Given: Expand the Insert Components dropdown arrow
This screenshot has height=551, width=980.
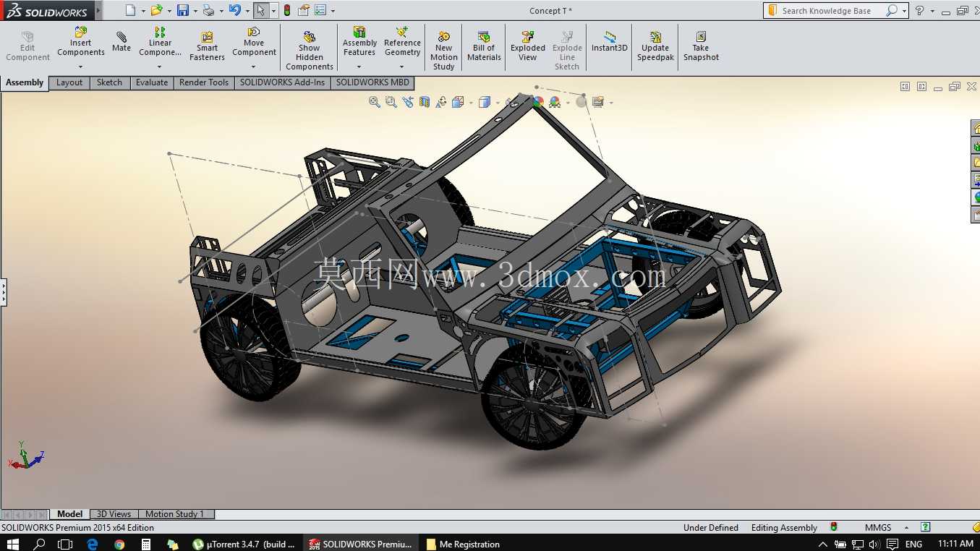Looking at the screenshot, I should point(81,67).
